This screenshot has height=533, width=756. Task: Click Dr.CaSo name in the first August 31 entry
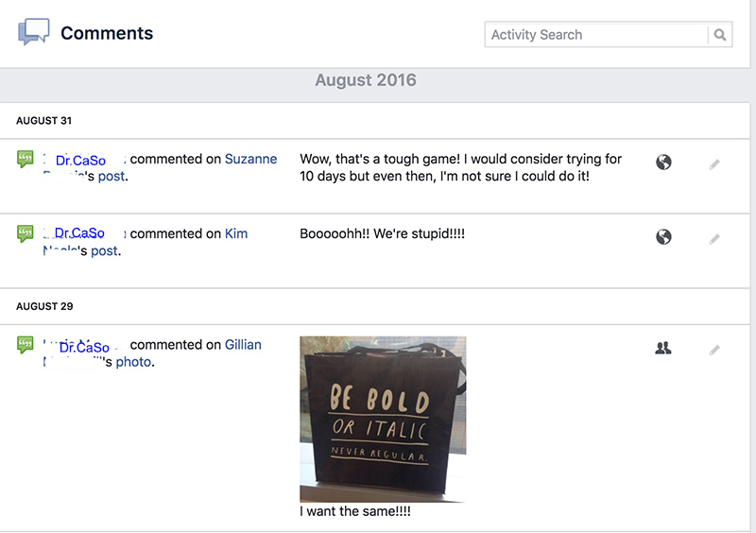[80, 161]
